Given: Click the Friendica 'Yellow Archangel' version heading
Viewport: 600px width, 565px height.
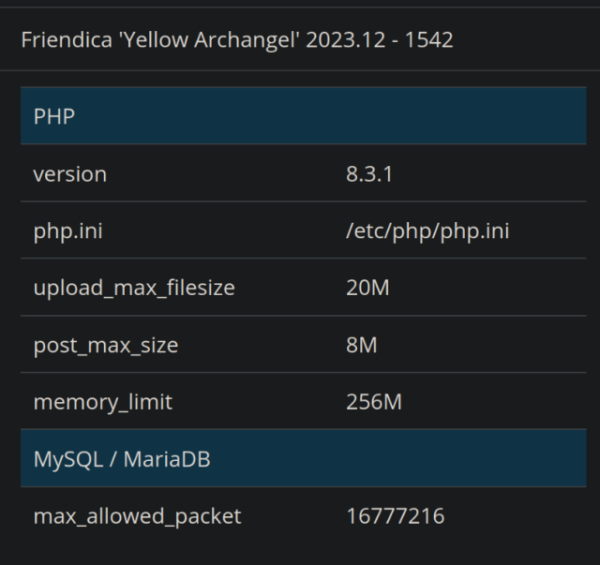Looking at the screenshot, I should 237,40.
